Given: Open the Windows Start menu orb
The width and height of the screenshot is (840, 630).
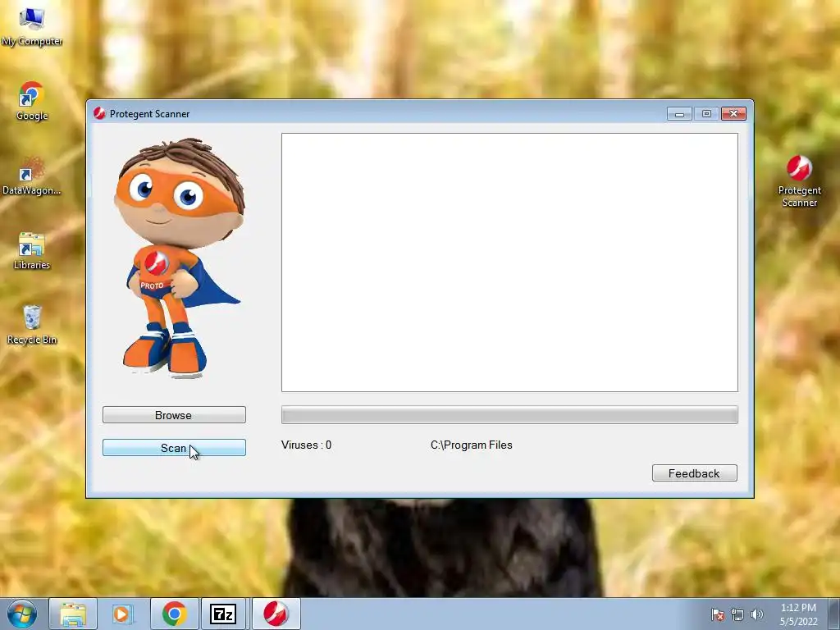Looking at the screenshot, I should point(22,614).
